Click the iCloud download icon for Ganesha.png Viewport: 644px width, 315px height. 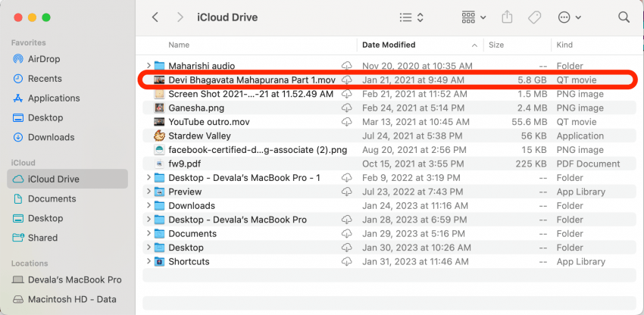tap(347, 108)
